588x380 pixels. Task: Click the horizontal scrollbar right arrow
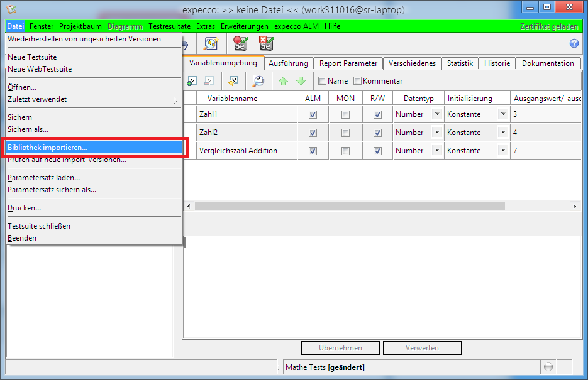[574, 206]
